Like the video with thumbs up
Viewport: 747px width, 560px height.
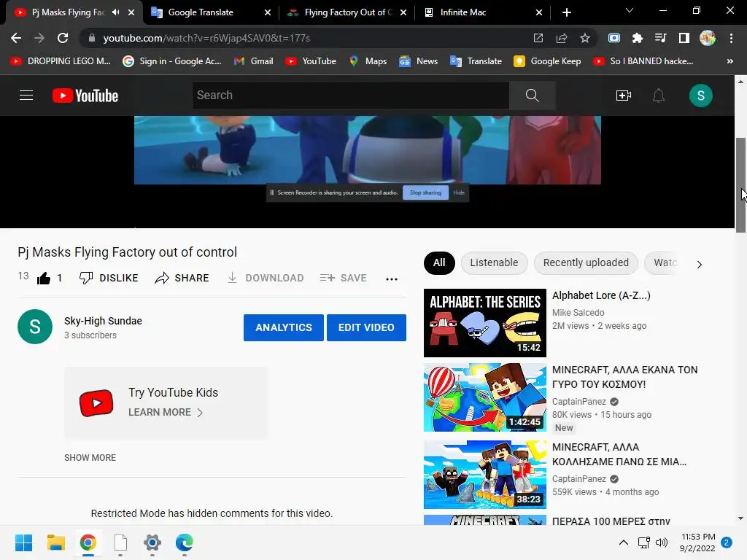pos(44,278)
